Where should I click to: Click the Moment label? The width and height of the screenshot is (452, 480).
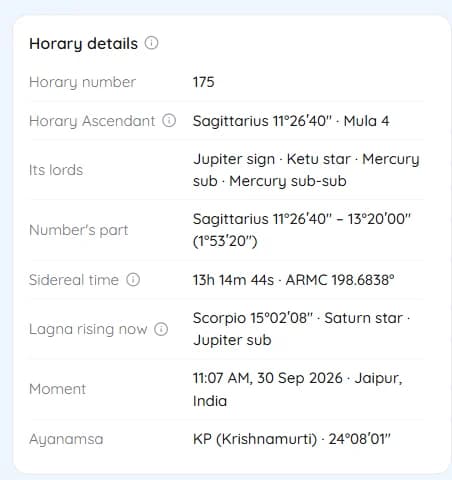[x=58, y=389]
